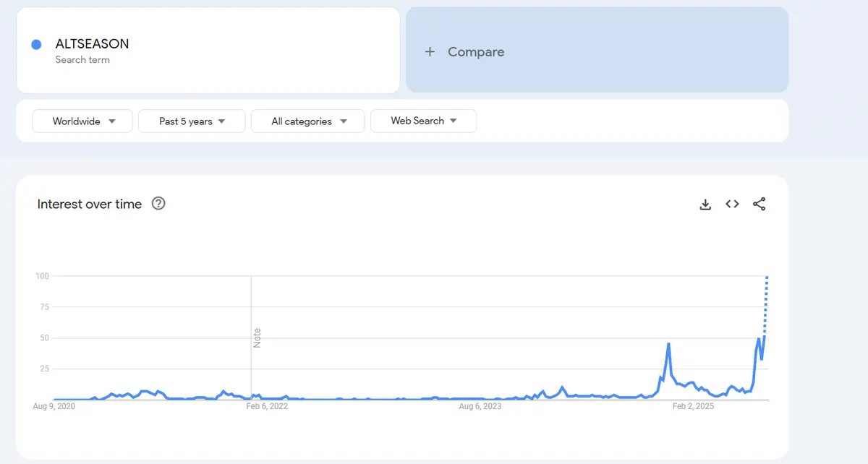Viewport: 868px width, 464px height.
Task: Click the Interest over time heading
Action: (90, 205)
